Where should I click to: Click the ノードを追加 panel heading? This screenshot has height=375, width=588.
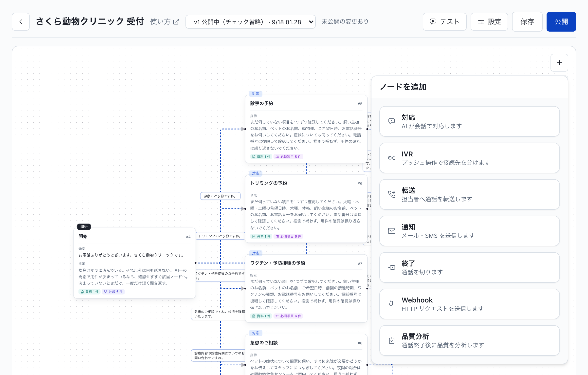pyautogui.click(x=403, y=87)
